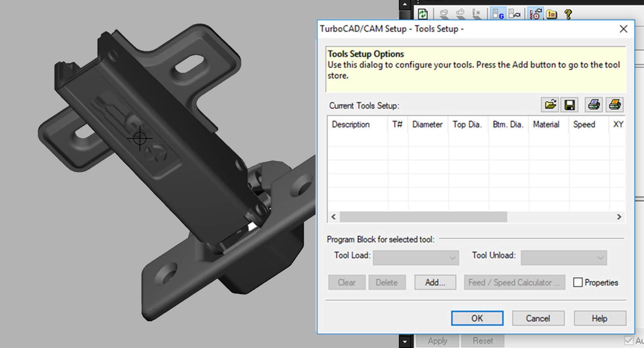This screenshot has height=348, width=644.
Task: Click the colored printer icon
Action: [x=615, y=105]
